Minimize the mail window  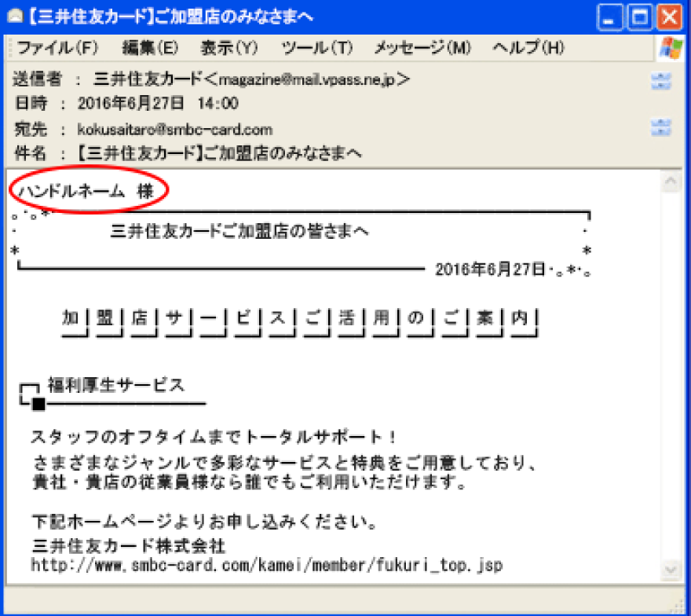(610, 17)
